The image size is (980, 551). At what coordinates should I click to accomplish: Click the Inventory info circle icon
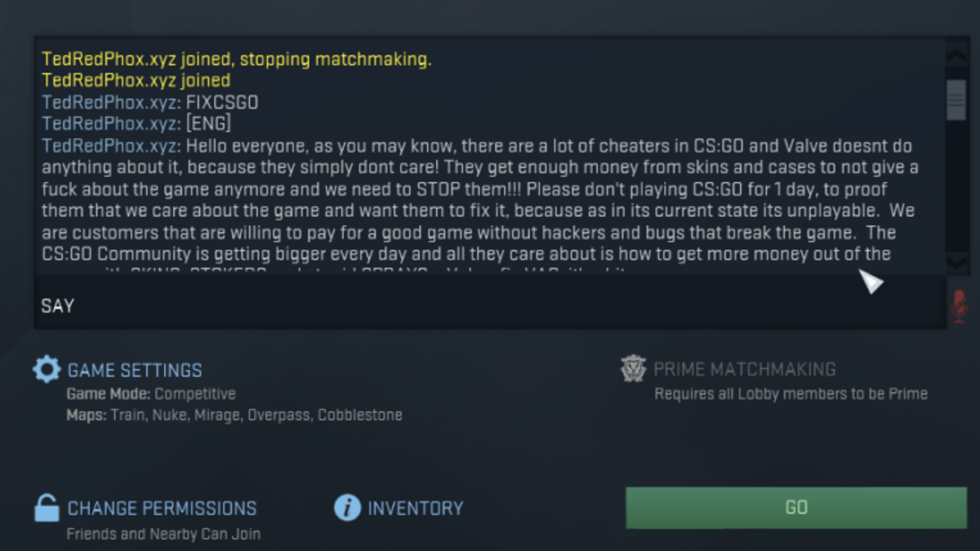coord(347,508)
